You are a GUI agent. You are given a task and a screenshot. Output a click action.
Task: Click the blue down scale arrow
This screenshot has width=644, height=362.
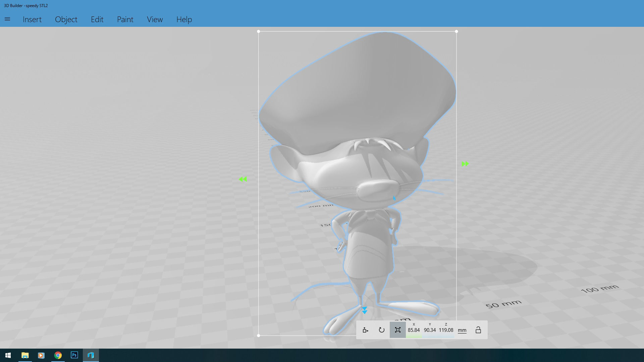365,310
